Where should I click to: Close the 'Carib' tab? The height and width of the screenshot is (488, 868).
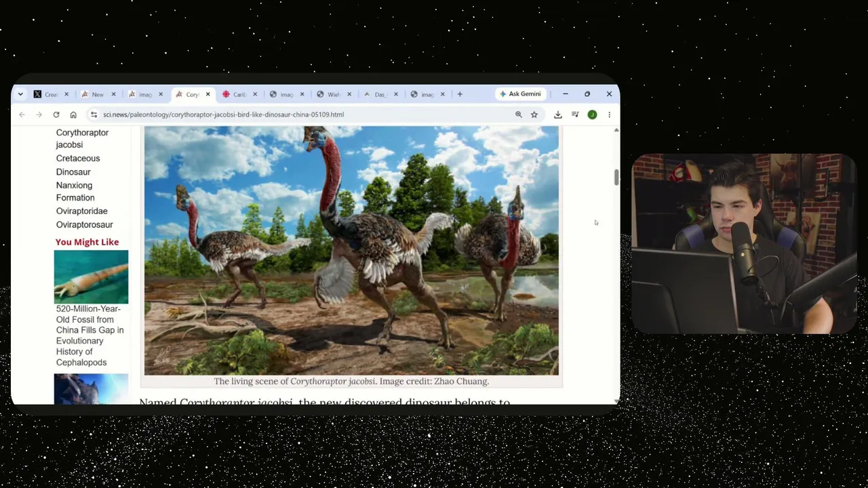[255, 94]
